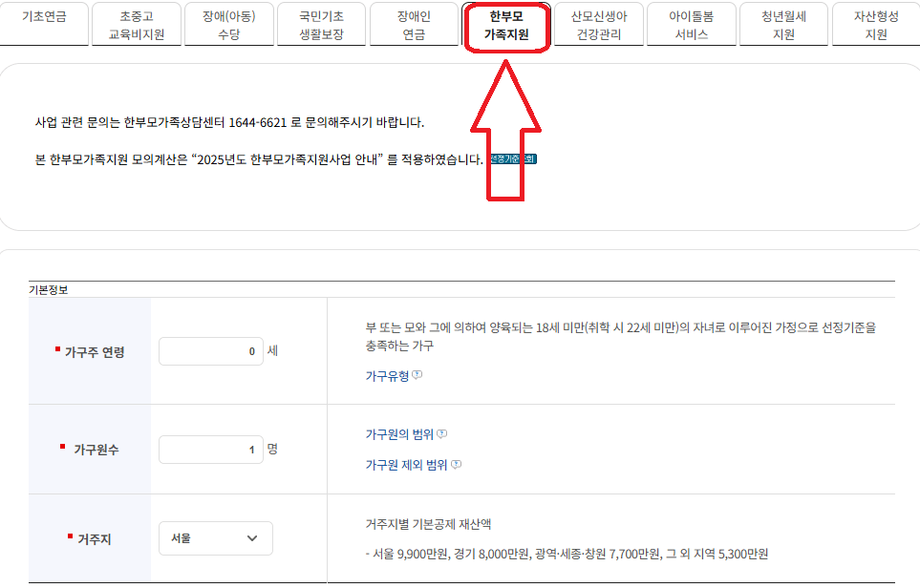Click the help icon beside 가구유형
This screenshot has height=588, width=920.
417,374
